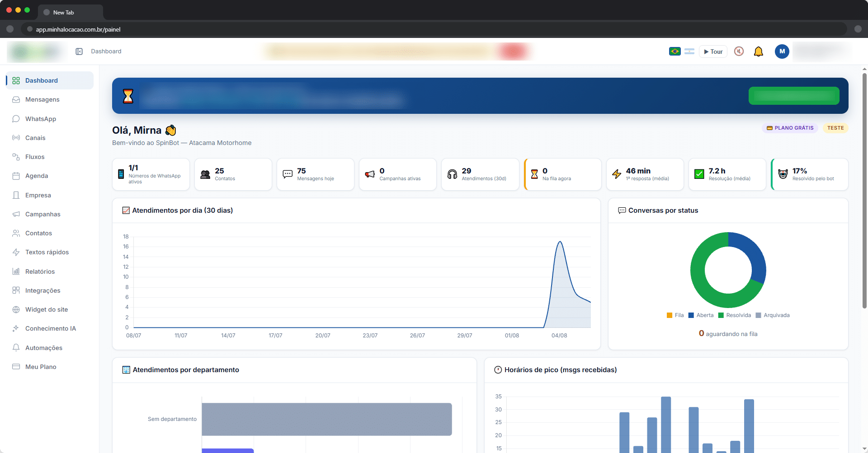Click the Empresa building icon
This screenshot has height=453, width=868.
tap(16, 195)
